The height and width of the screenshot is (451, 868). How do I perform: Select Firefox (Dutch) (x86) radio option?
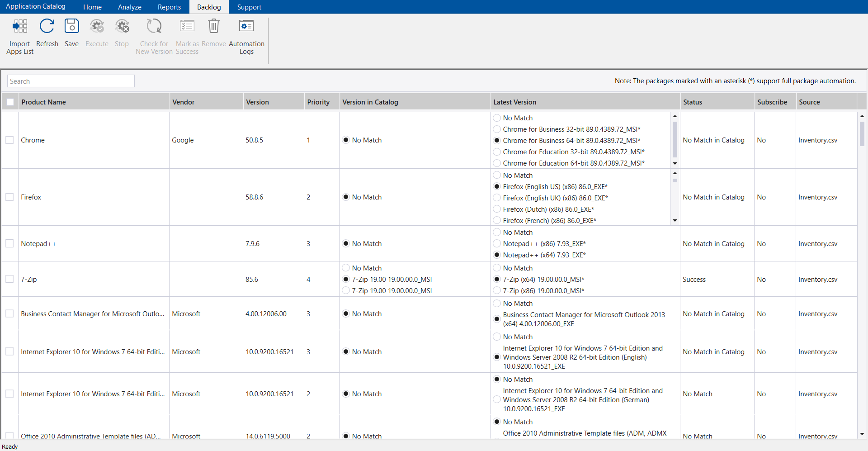click(x=497, y=209)
